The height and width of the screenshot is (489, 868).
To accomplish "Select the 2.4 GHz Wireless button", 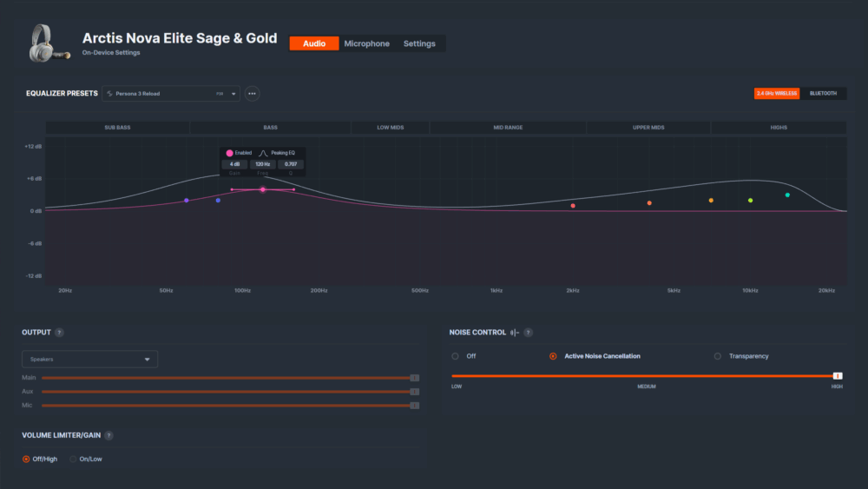I will pyautogui.click(x=777, y=94).
